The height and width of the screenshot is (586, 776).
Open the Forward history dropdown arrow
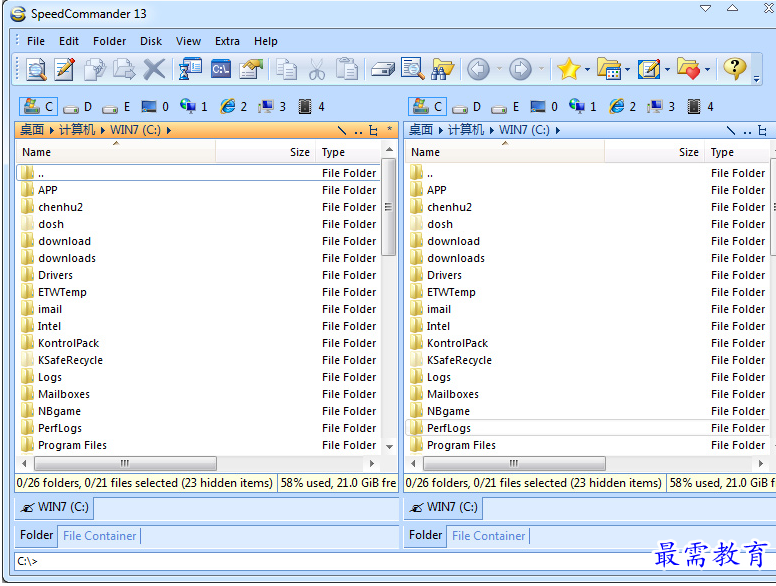click(541, 69)
